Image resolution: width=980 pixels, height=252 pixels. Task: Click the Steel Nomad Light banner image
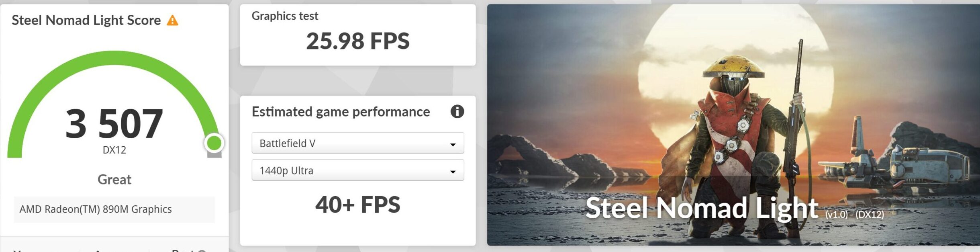point(733,100)
